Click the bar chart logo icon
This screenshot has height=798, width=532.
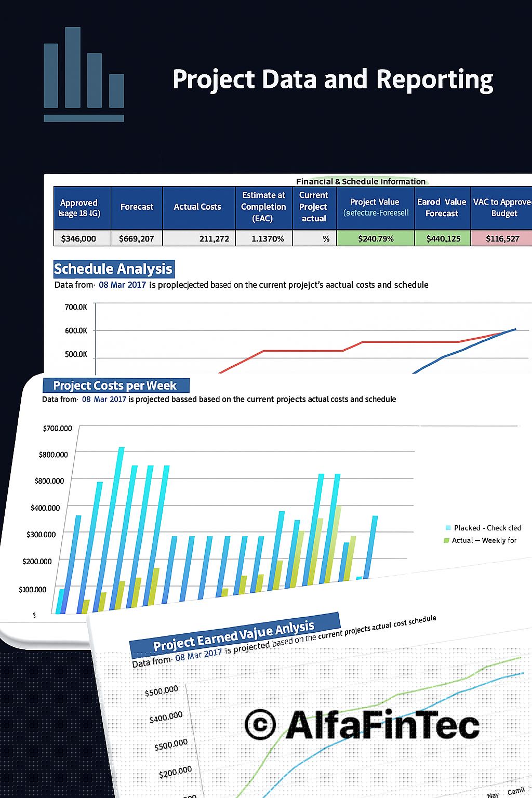click(84, 74)
